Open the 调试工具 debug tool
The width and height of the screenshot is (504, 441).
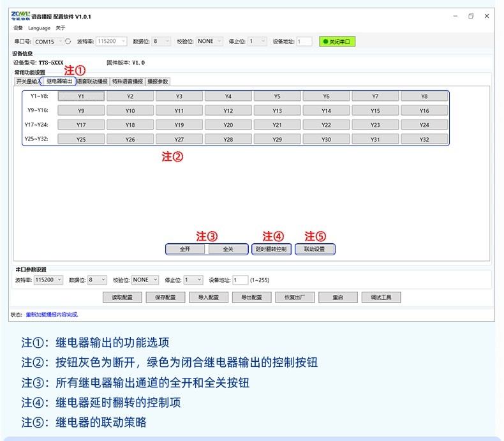coord(382,297)
